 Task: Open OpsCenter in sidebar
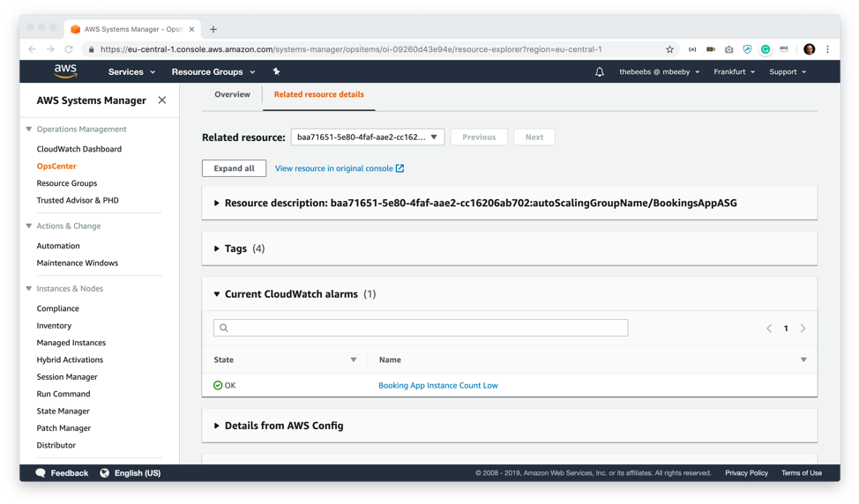56,166
